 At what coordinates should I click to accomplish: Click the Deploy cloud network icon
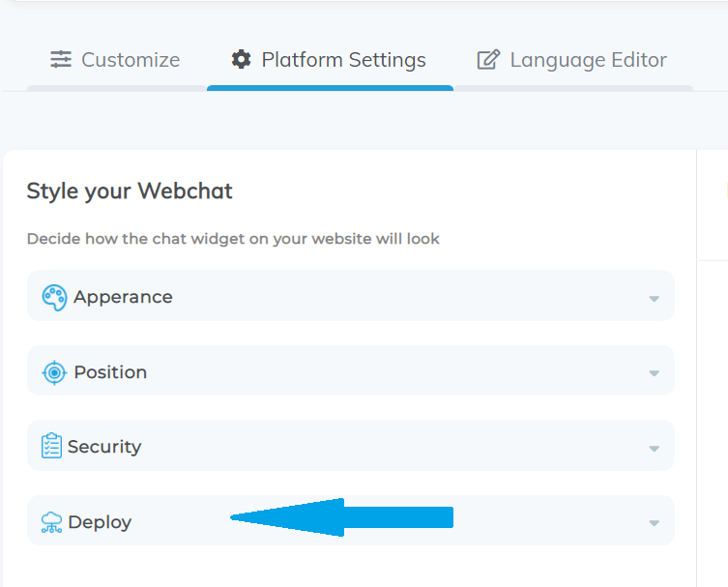51,522
